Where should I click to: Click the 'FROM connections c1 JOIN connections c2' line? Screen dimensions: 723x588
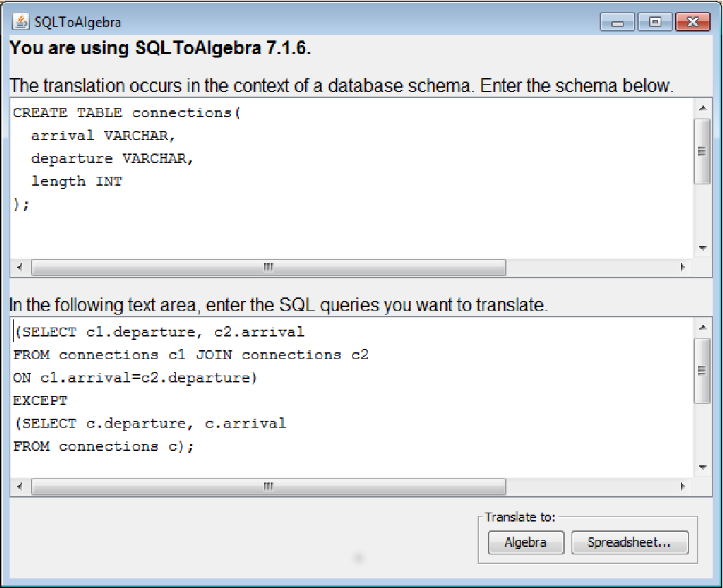coord(191,355)
